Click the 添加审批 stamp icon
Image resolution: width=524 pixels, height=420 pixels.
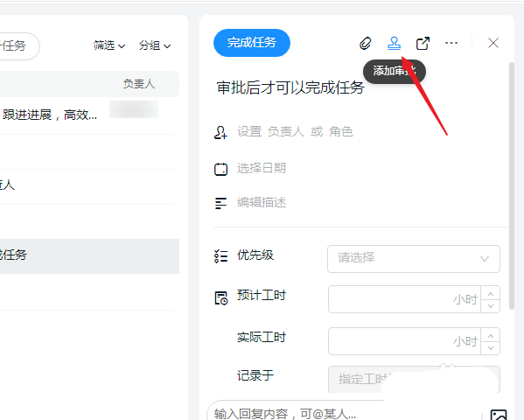(394, 43)
